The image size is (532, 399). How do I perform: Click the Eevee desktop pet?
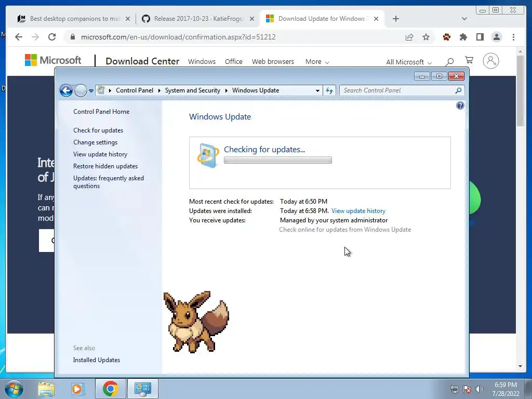tap(196, 322)
